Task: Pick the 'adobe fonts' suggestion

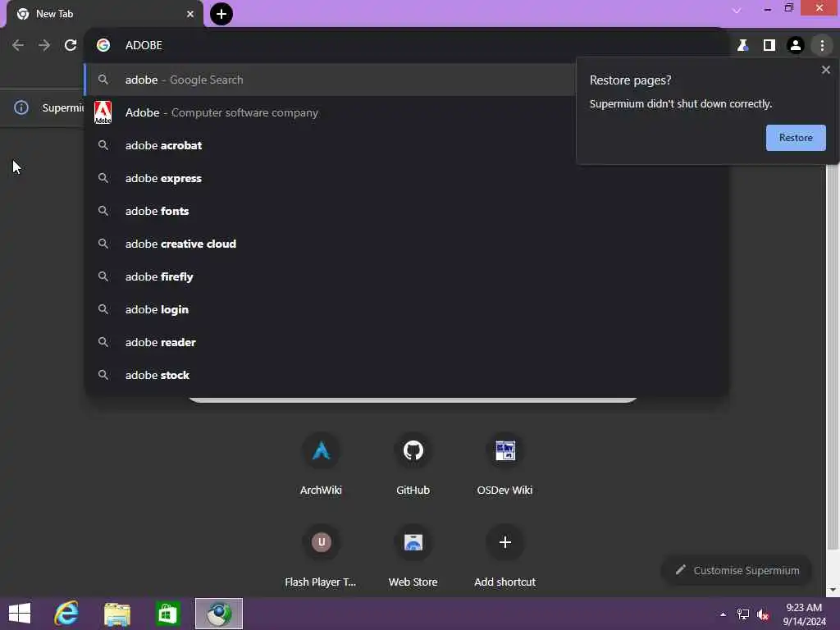Action: (405, 211)
